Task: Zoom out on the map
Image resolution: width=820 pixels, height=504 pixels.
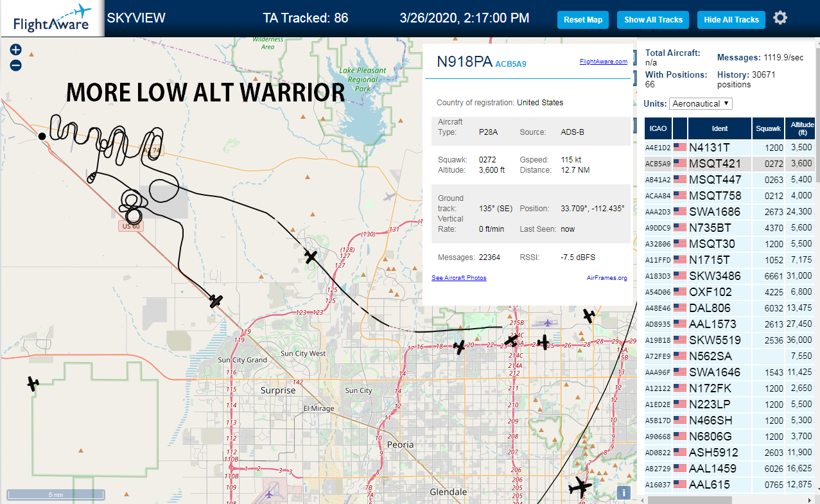Action: pos(16,65)
